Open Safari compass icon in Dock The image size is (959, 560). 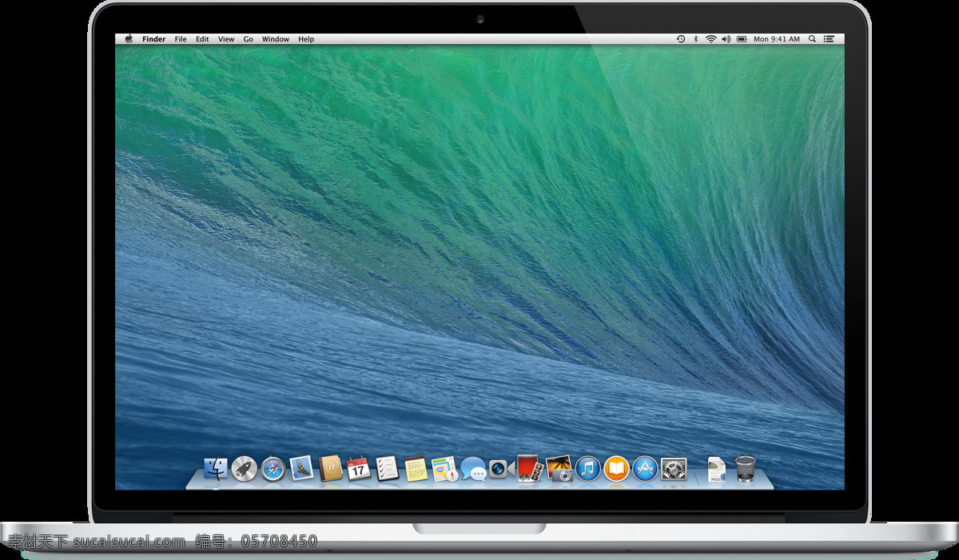pos(273,469)
